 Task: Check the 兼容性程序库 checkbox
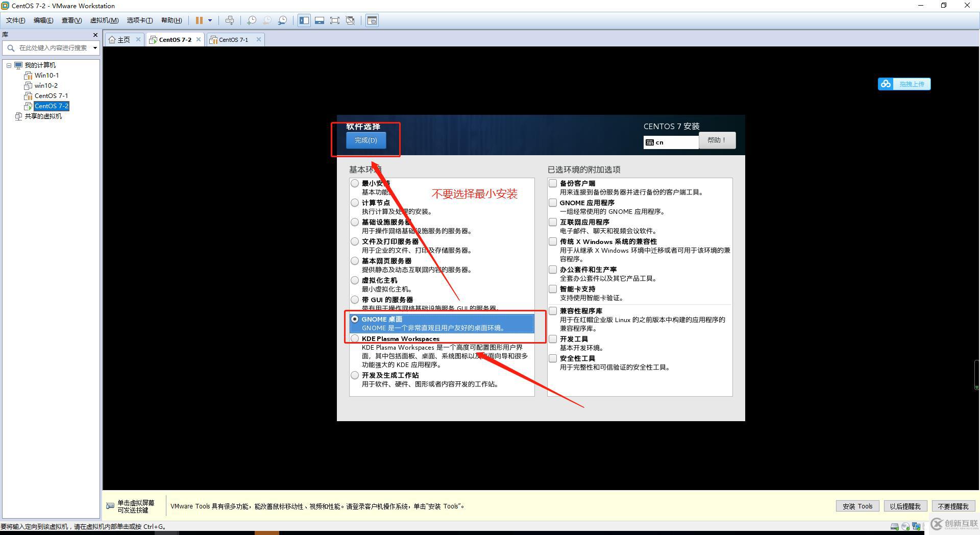pos(553,311)
